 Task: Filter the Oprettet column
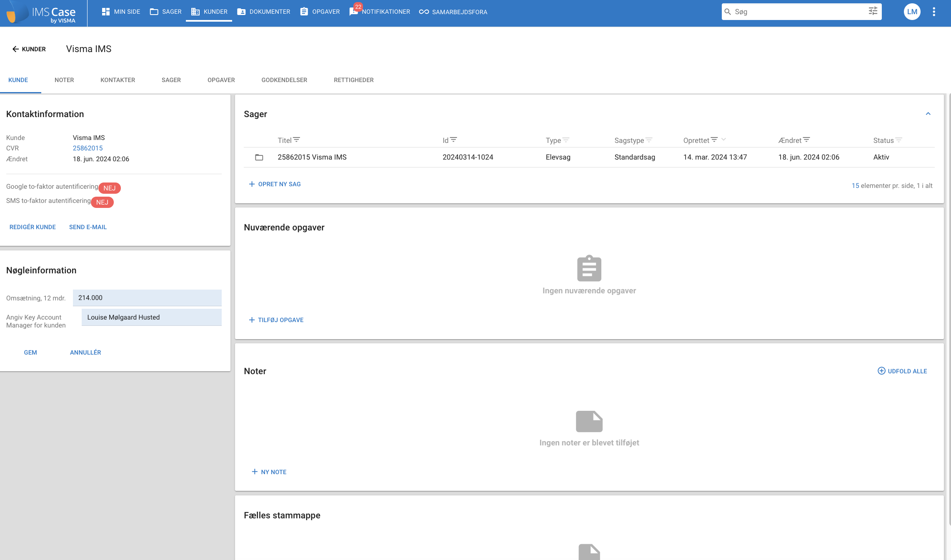(x=714, y=140)
